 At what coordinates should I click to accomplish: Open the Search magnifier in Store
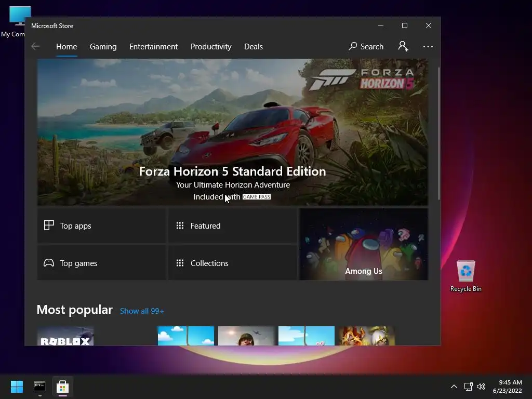(x=366, y=46)
